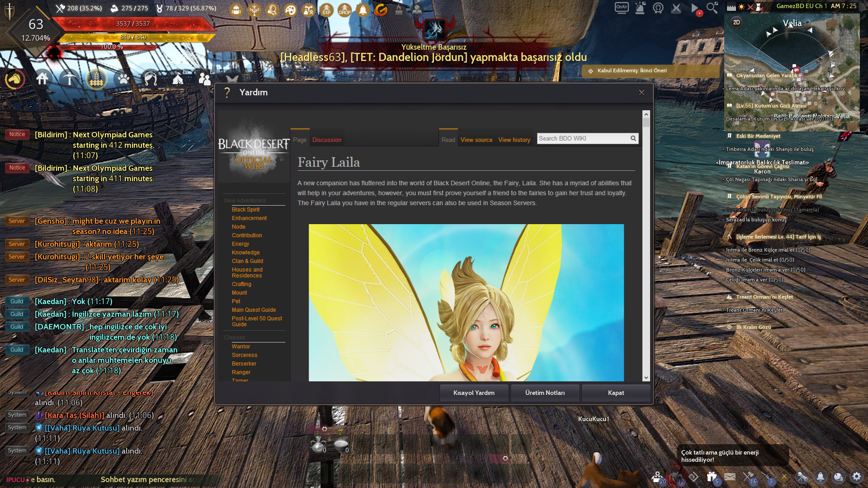Click the magnifier buff icon
The height and width of the screenshot is (488, 868).
(272, 9)
